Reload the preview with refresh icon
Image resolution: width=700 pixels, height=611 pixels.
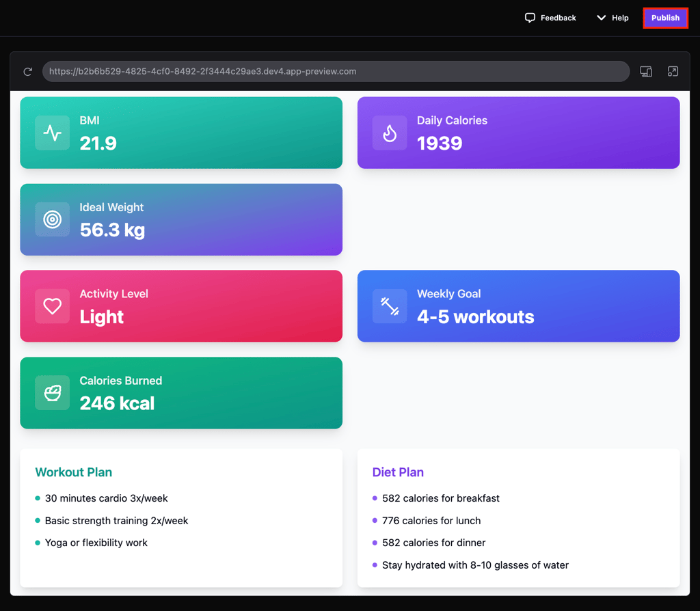pyautogui.click(x=27, y=71)
